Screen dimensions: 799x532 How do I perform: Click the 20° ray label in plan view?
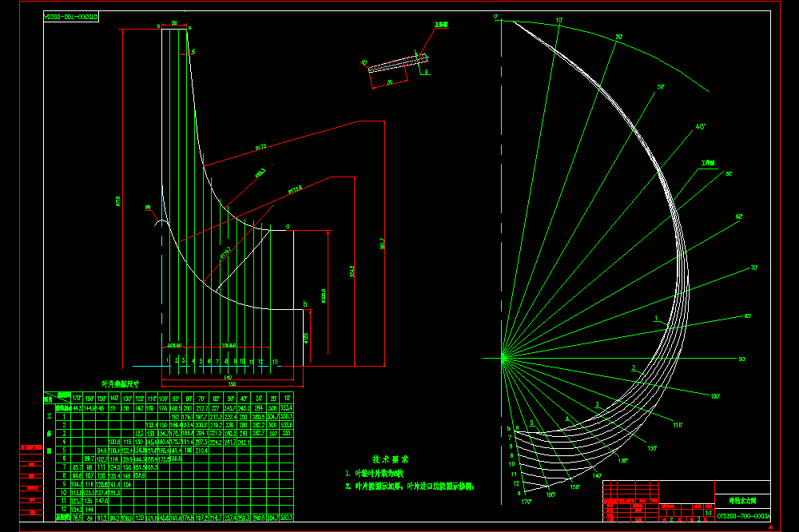(618, 38)
